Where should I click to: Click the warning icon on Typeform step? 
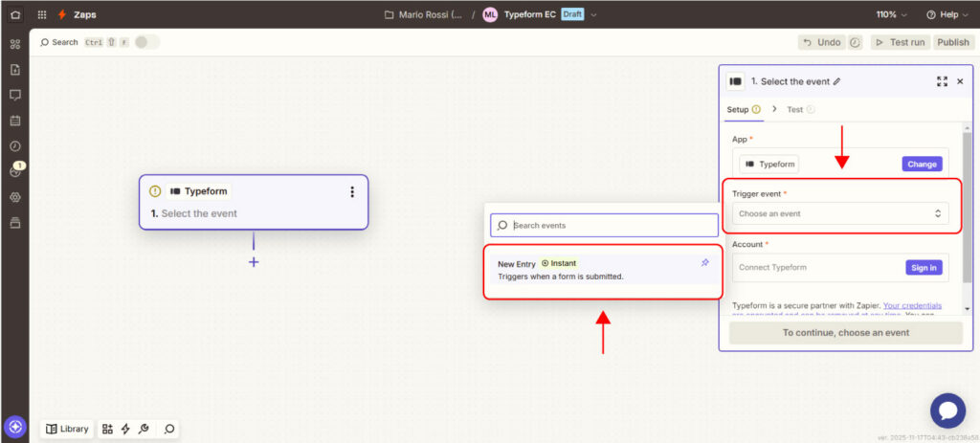click(155, 191)
